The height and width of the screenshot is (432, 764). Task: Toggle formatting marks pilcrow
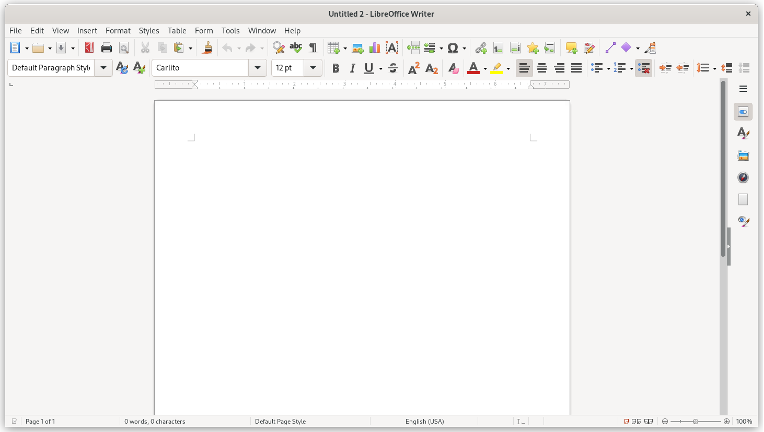[312, 47]
